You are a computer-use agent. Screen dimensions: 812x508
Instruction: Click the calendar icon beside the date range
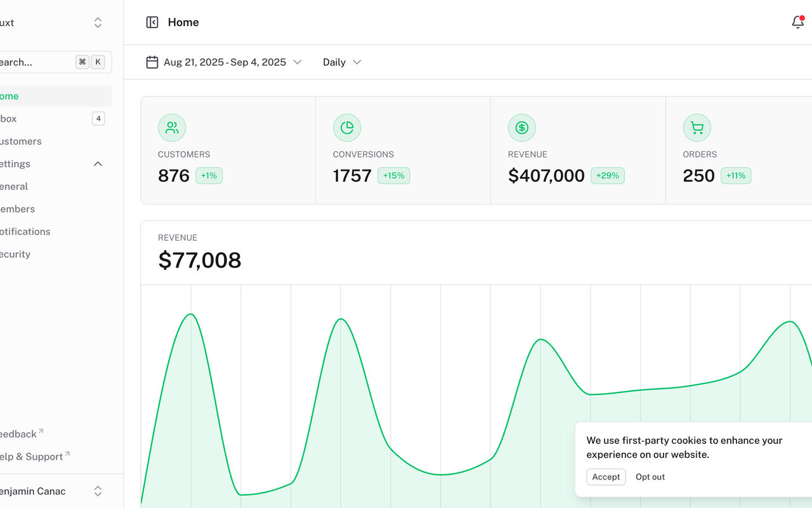(x=152, y=62)
